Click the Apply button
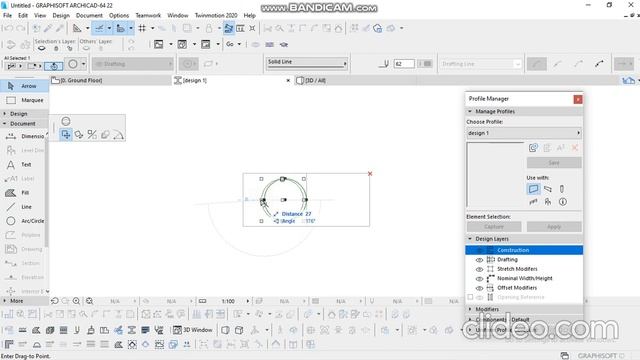640x360 pixels. (554, 227)
